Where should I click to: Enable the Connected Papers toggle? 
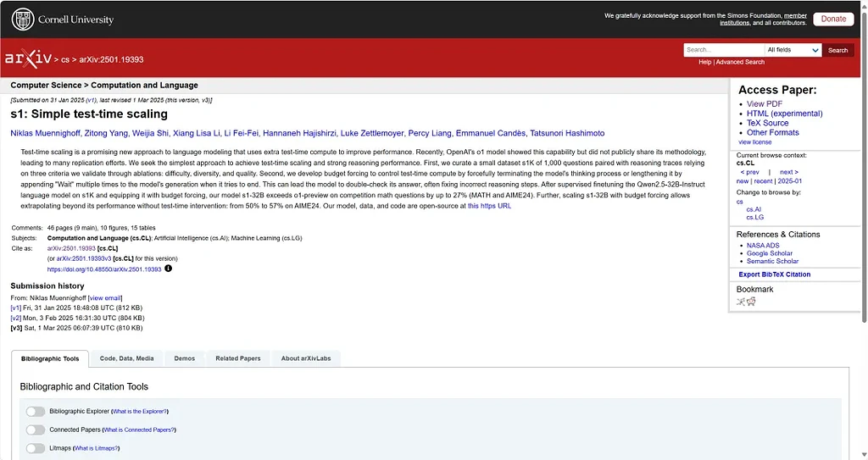point(35,430)
